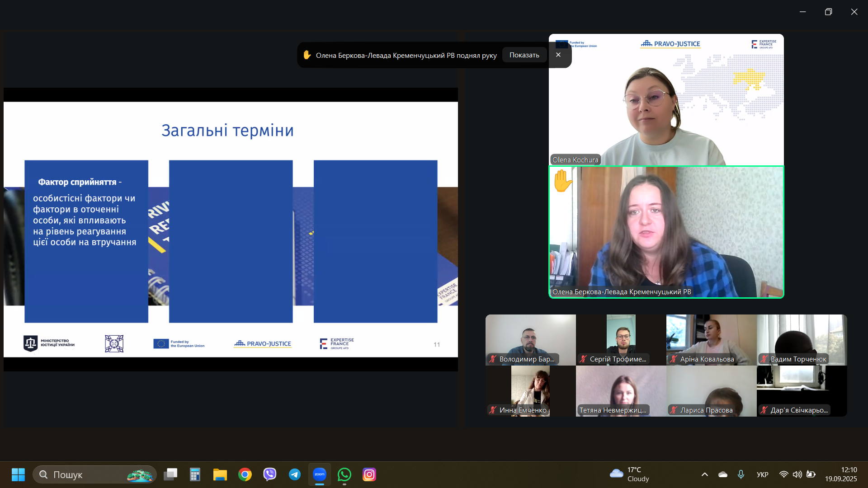The width and height of the screenshot is (868, 488).
Task: Select Аріна Ковальова's video thumbnail
Action: point(711,340)
